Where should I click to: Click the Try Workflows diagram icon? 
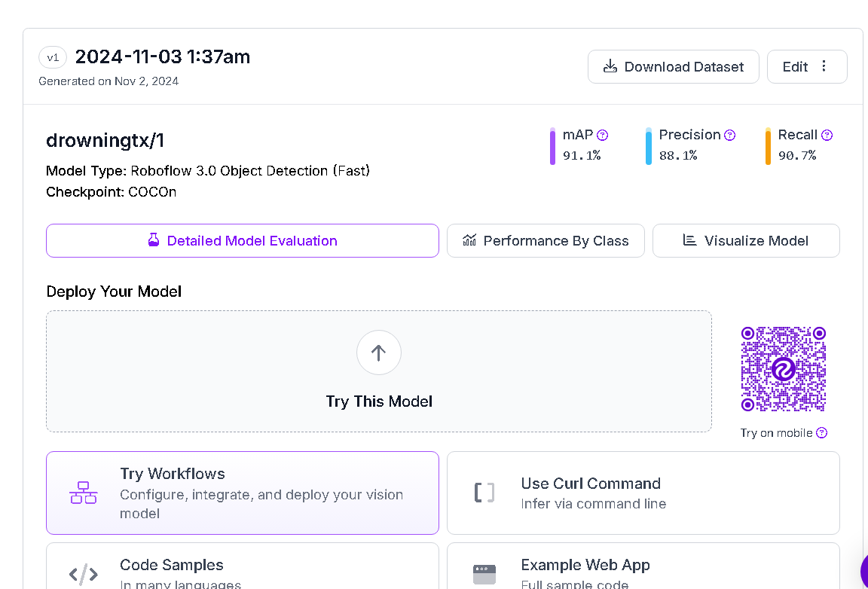pyautogui.click(x=84, y=493)
